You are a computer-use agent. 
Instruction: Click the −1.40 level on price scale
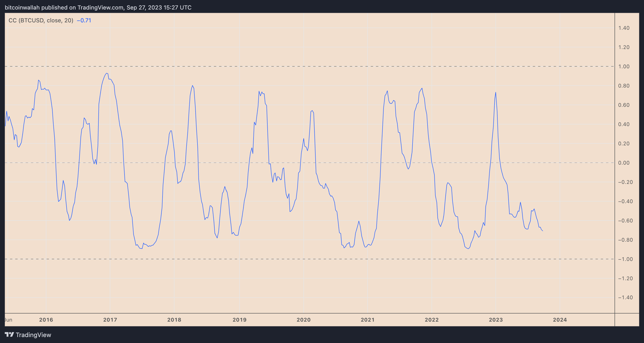pos(625,298)
